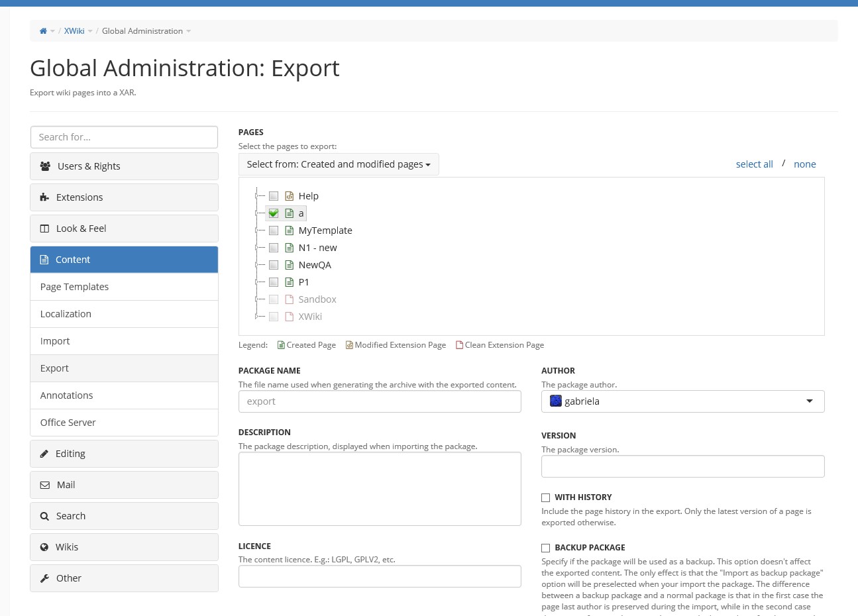This screenshot has height=616, width=858.
Task: Open the dropdown arrow after home breadcrumb
Action: 52,31
